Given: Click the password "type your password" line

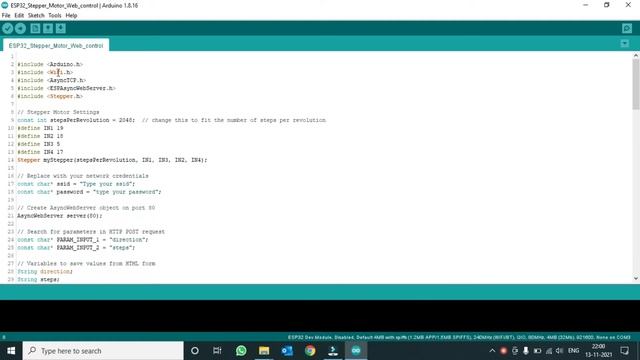Looking at the screenshot, I should tap(89, 192).
